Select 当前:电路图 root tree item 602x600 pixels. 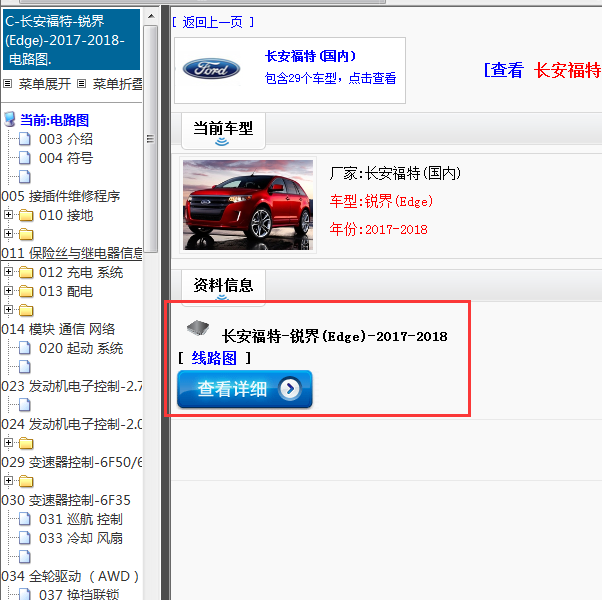click(54, 120)
